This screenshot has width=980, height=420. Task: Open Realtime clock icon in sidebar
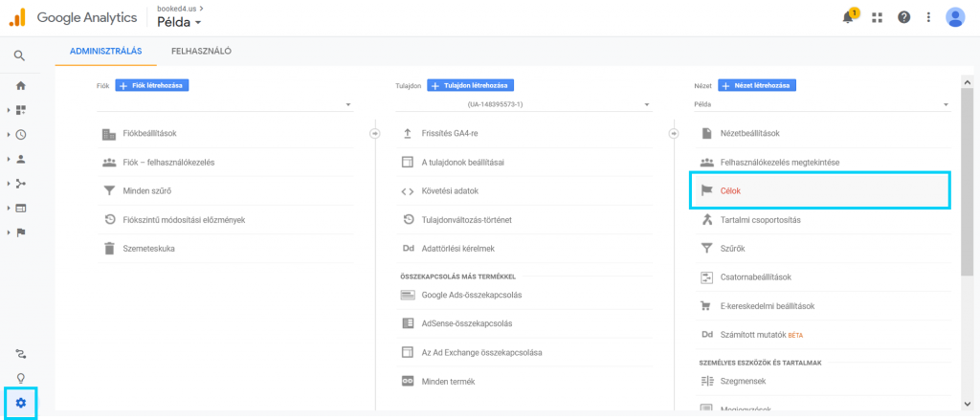click(x=21, y=134)
